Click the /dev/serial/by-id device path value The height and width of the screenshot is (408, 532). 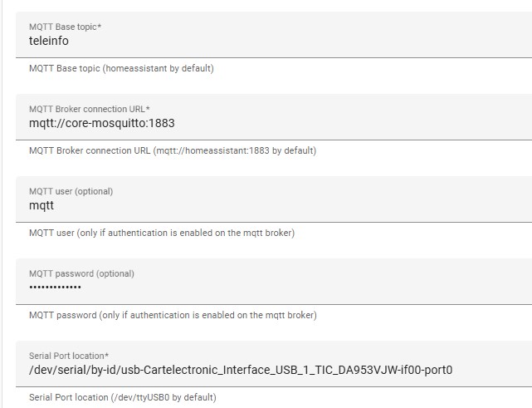[241, 370]
